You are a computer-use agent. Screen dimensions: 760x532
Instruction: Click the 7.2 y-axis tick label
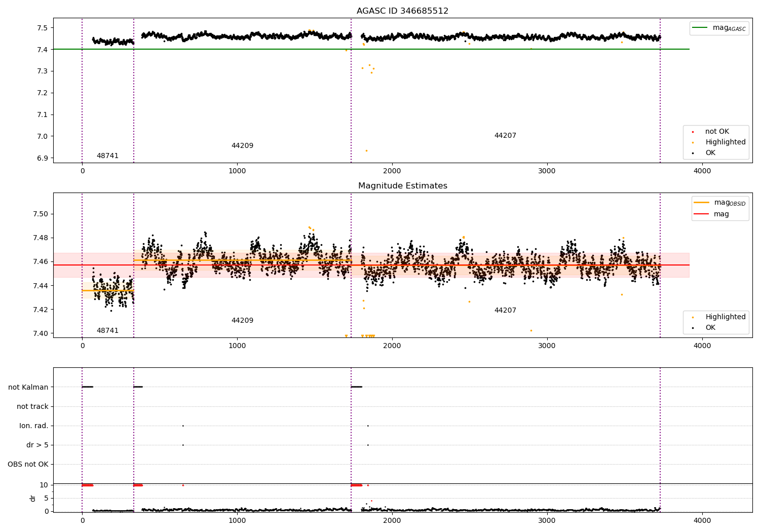coord(42,93)
